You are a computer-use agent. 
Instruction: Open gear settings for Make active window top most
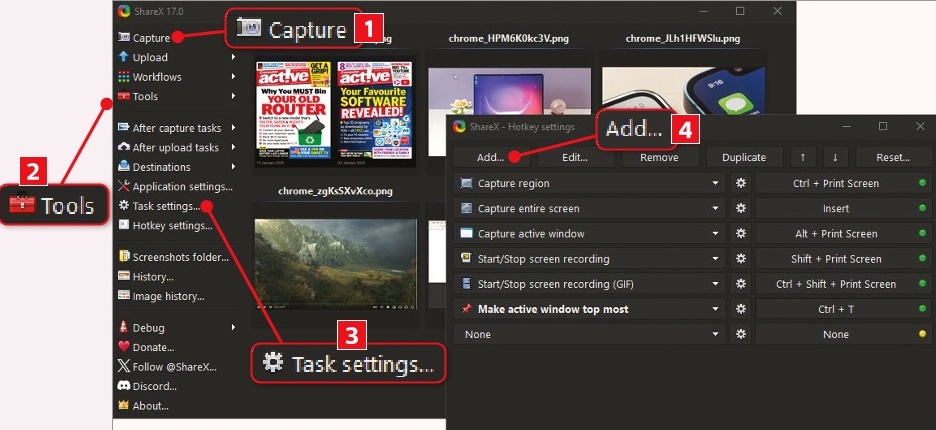(x=741, y=309)
